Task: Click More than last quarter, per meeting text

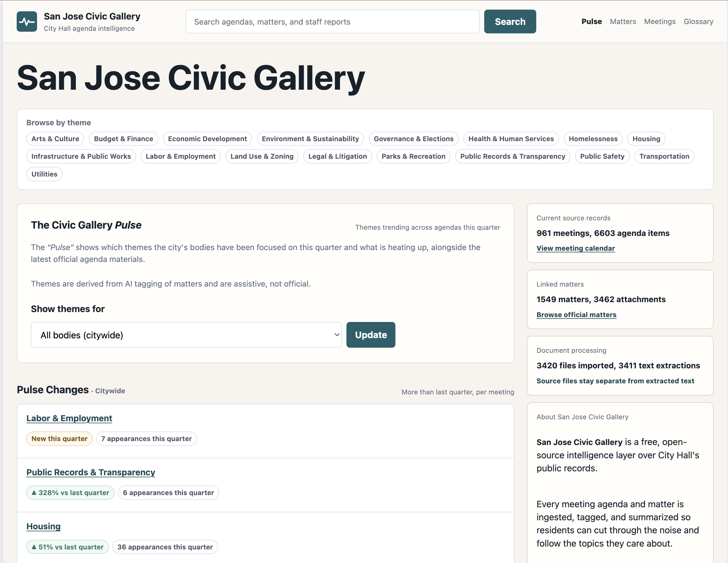Action: click(x=458, y=392)
